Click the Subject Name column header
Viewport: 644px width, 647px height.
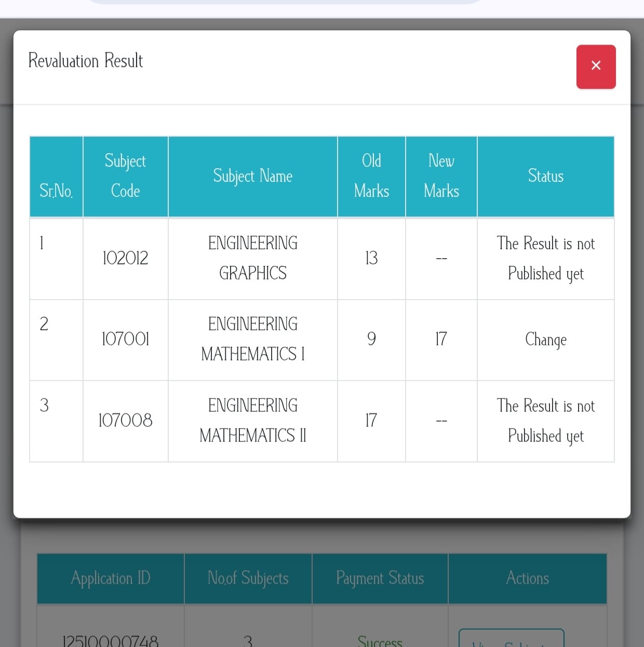(x=253, y=176)
